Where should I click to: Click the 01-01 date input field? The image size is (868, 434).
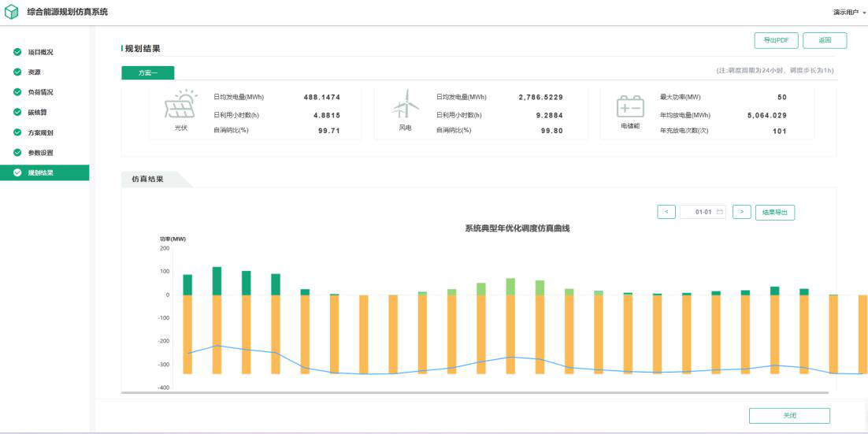pos(699,212)
